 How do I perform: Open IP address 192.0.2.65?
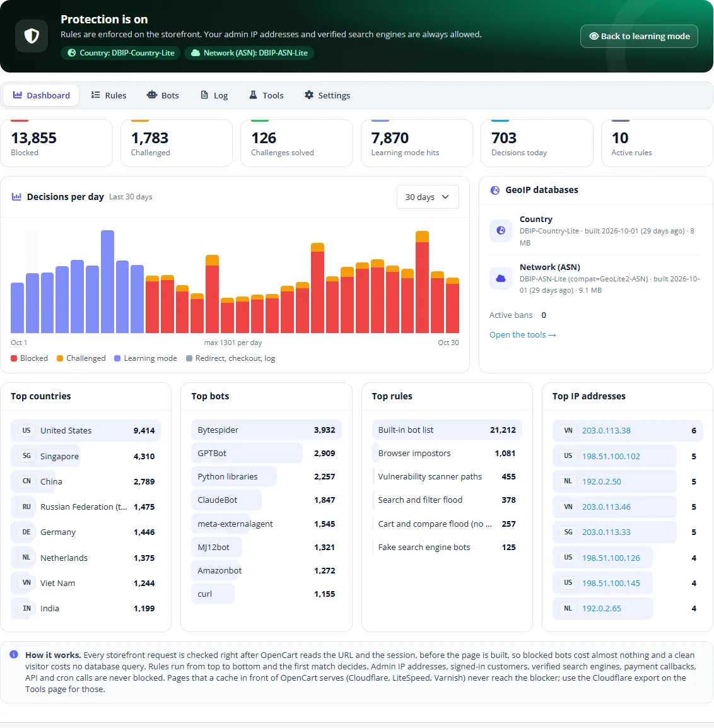tap(602, 608)
